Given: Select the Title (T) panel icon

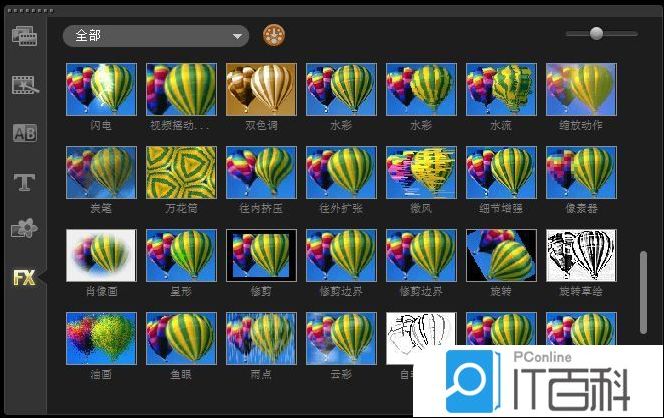Looking at the screenshot, I should [x=24, y=181].
